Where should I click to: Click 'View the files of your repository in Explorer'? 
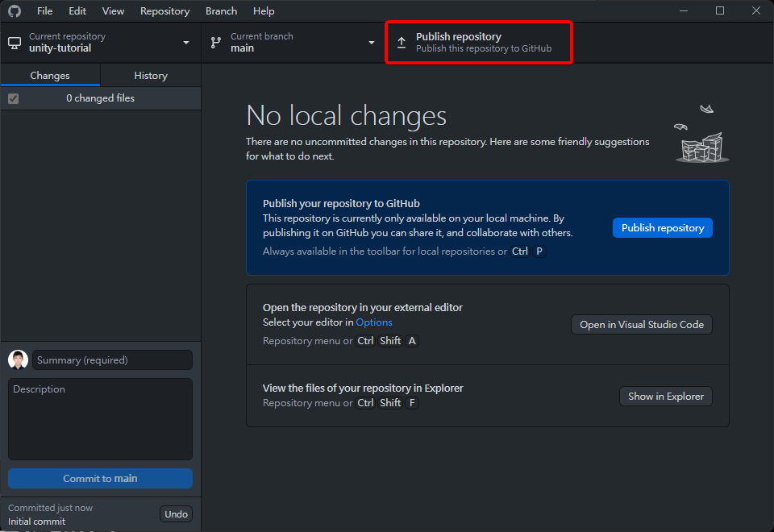click(x=363, y=388)
